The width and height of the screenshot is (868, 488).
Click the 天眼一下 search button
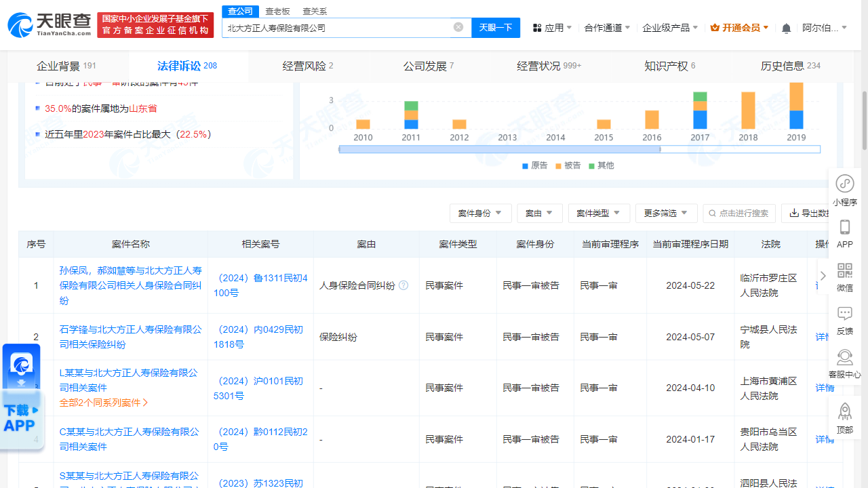(x=496, y=27)
